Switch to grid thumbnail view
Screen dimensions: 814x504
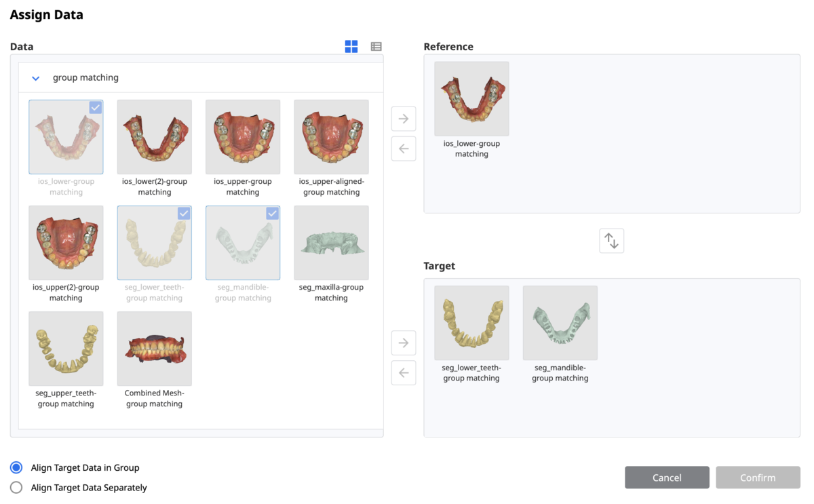pyautogui.click(x=351, y=46)
